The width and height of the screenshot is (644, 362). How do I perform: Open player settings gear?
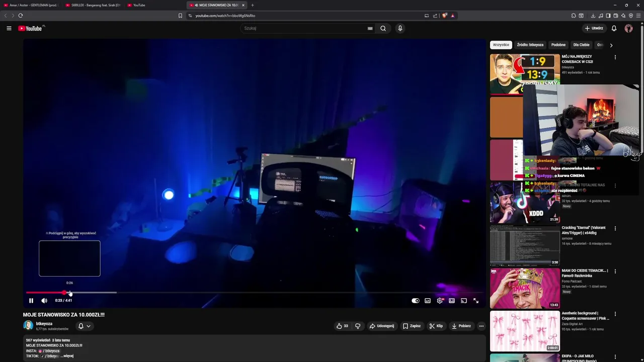(x=440, y=301)
